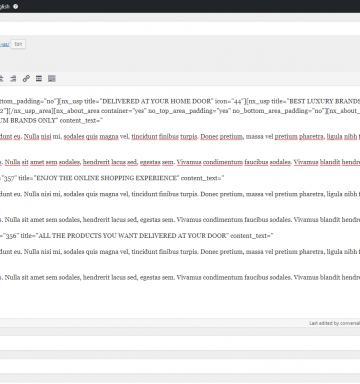Click the text 'BEST LUXURY BRANDS'
The height and width of the screenshot is (384, 360).
(325, 101)
